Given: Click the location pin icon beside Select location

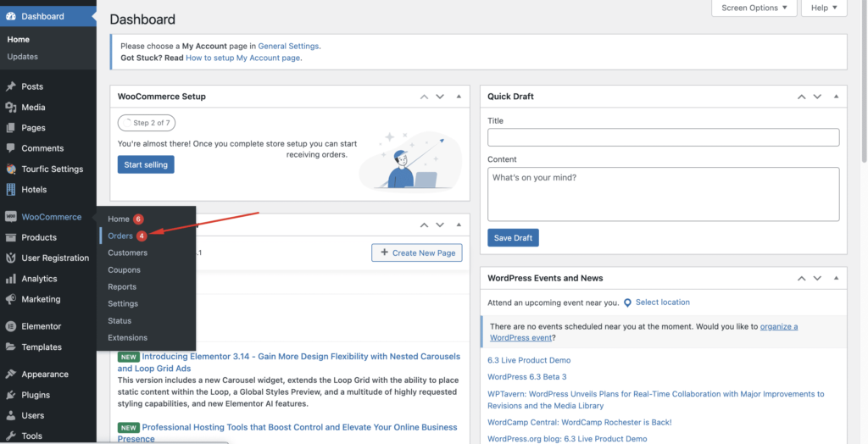Looking at the screenshot, I should [x=628, y=302].
